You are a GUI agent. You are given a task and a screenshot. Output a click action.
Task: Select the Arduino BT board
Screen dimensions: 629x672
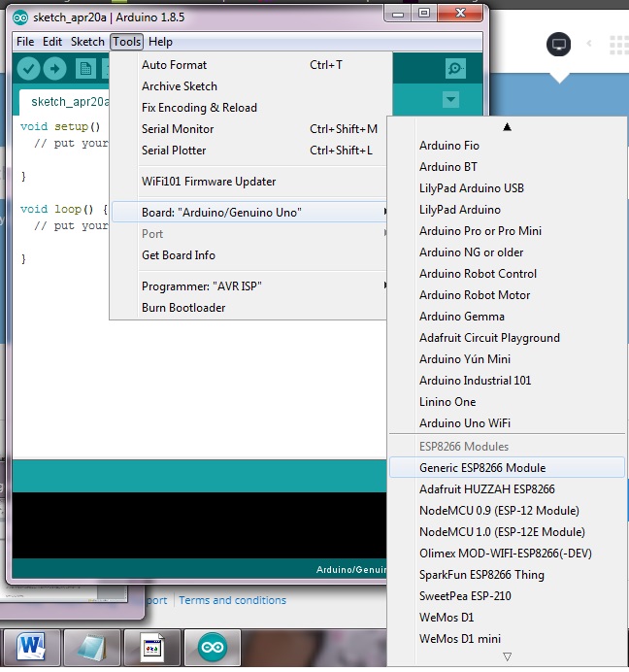[x=507, y=167]
